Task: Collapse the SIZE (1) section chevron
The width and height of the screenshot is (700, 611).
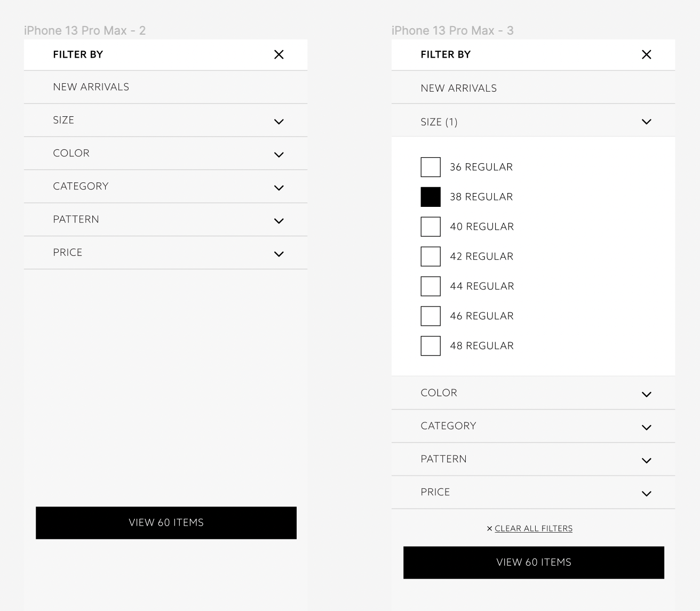Action: [x=646, y=122]
